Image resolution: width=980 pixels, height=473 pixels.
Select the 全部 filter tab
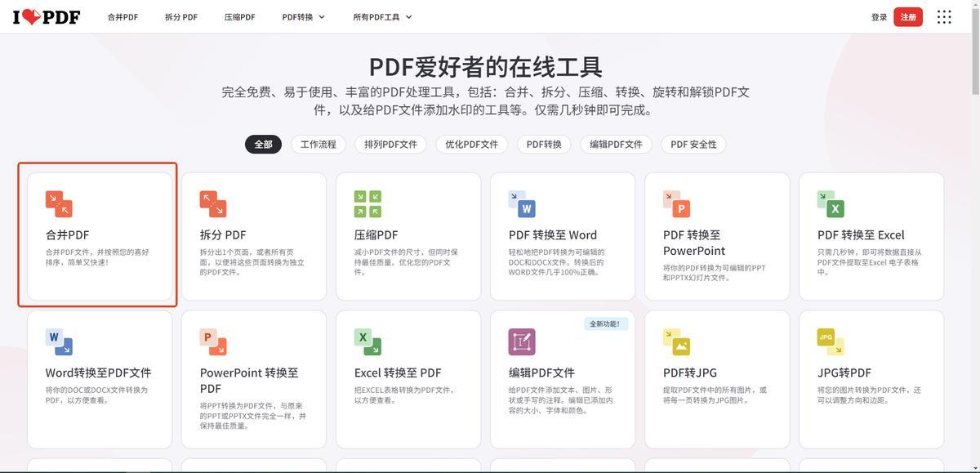[x=263, y=145]
